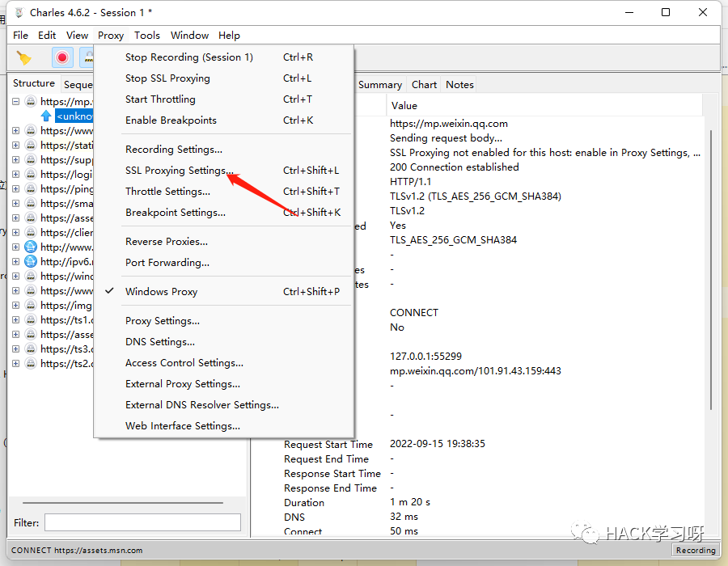Click the blue globe icon beside http://www. host
The width and height of the screenshot is (728, 566).
[x=31, y=247]
